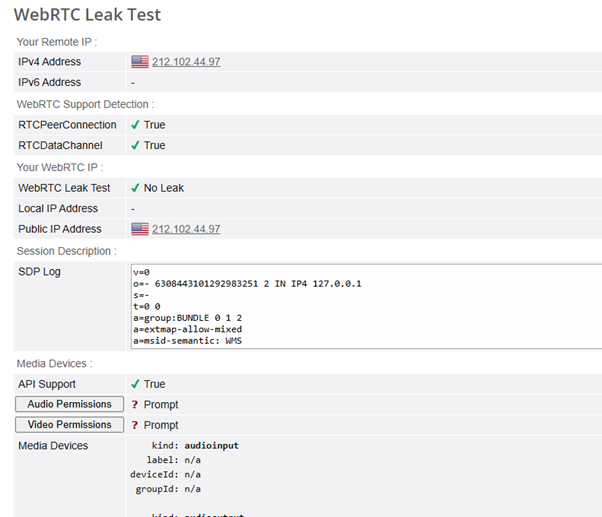Click inside the SDP Log text box
602x517 pixels.
pos(400,305)
